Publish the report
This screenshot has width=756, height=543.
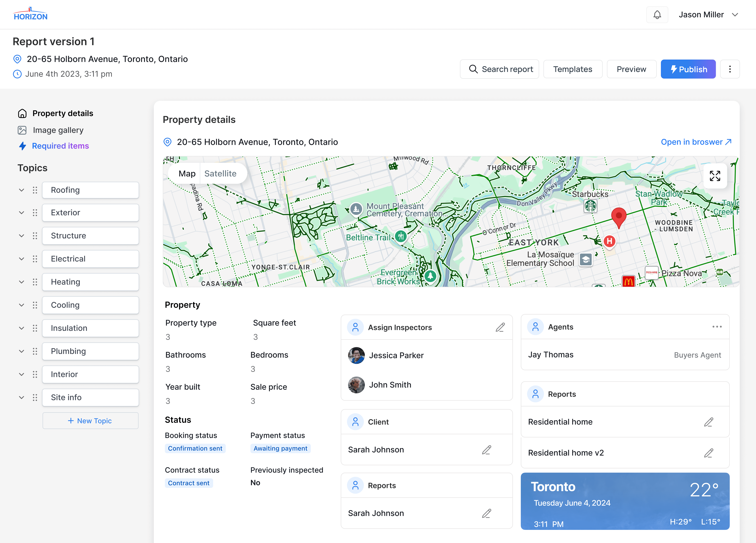click(688, 69)
